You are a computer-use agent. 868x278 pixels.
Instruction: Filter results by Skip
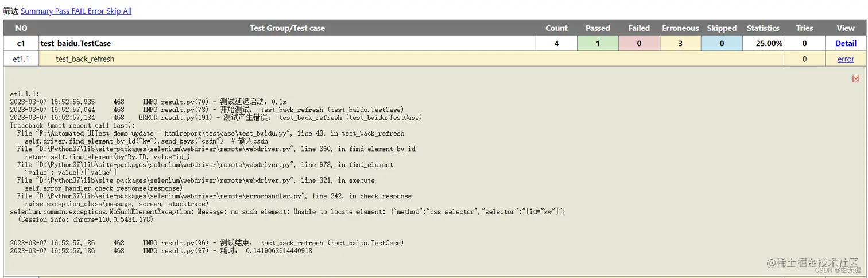[113, 11]
